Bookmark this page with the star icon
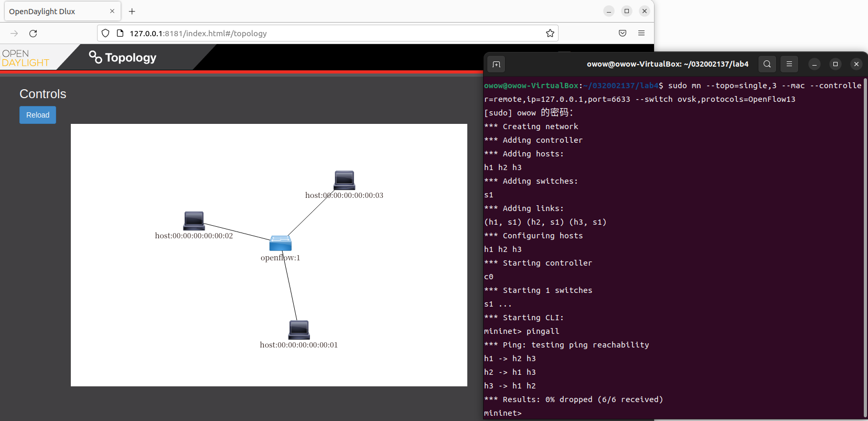The width and height of the screenshot is (868, 421). tap(550, 34)
